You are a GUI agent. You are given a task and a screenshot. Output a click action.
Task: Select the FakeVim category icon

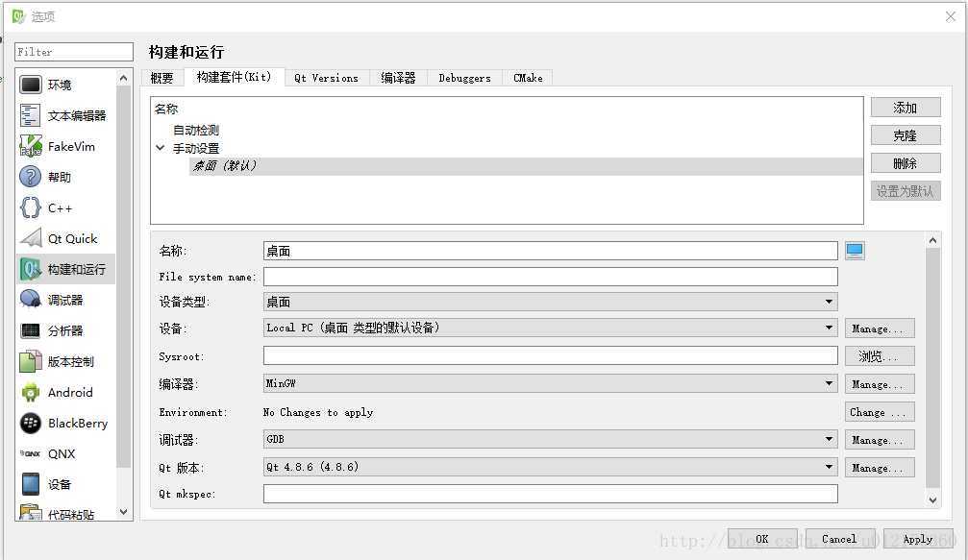click(x=30, y=146)
